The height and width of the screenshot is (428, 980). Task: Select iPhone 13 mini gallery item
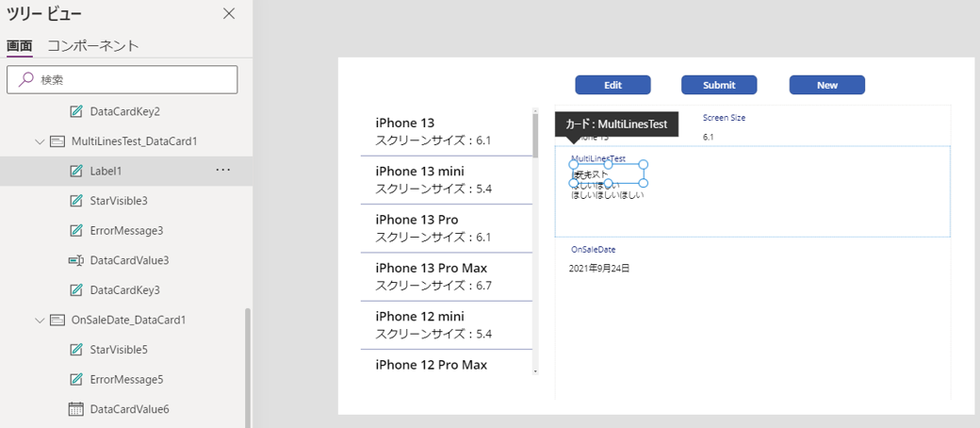[x=447, y=180]
